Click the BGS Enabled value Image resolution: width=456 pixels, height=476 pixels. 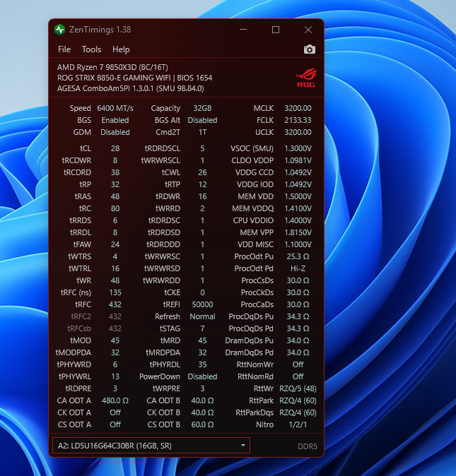point(115,120)
